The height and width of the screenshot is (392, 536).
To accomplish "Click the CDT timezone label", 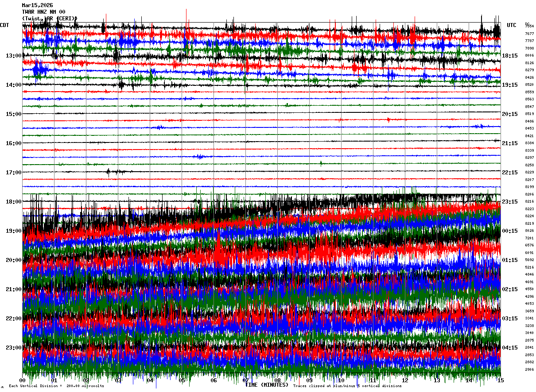I will click(5, 25).
